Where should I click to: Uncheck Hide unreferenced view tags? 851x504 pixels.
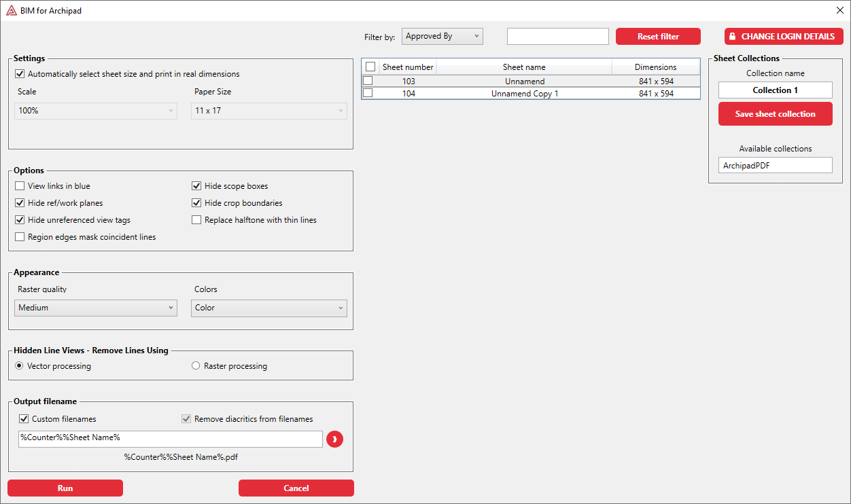(20, 220)
